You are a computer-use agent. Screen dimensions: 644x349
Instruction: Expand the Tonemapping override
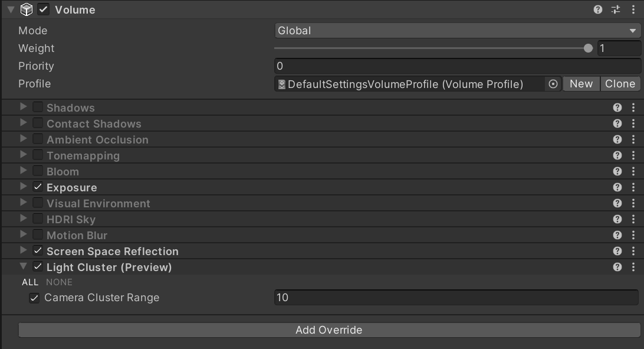coord(22,155)
